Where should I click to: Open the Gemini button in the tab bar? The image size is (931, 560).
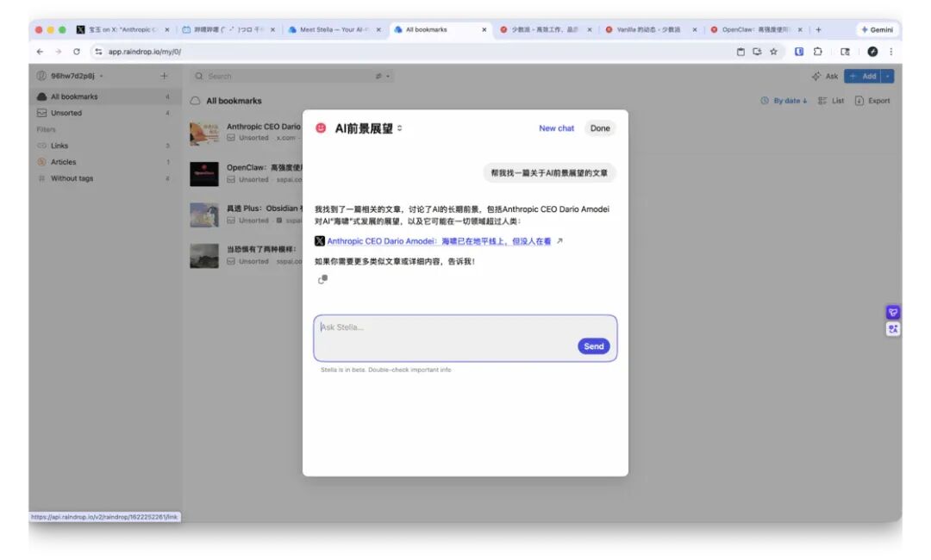point(877,29)
